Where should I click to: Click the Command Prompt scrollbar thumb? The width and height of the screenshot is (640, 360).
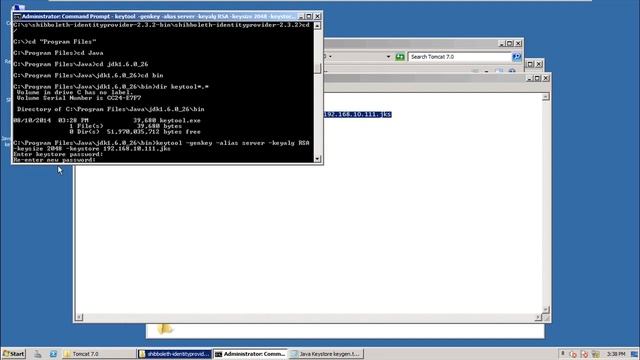318,68
